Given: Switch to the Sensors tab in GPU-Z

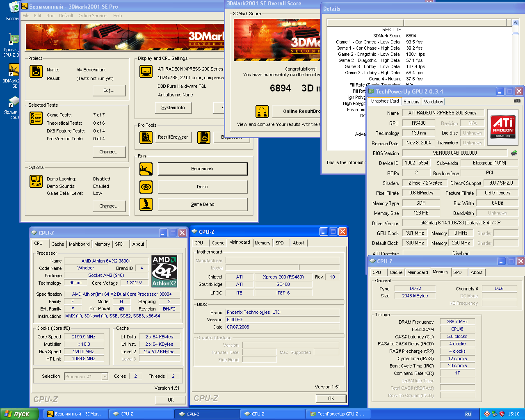Looking at the screenshot, I should click(411, 102).
